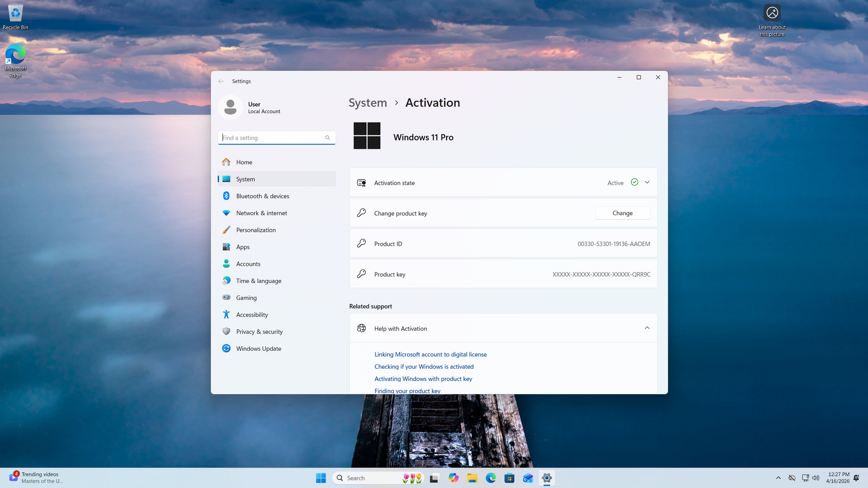The width and height of the screenshot is (868, 488).
Task: Click the Find a setting search box
Action: pos(271,138)
